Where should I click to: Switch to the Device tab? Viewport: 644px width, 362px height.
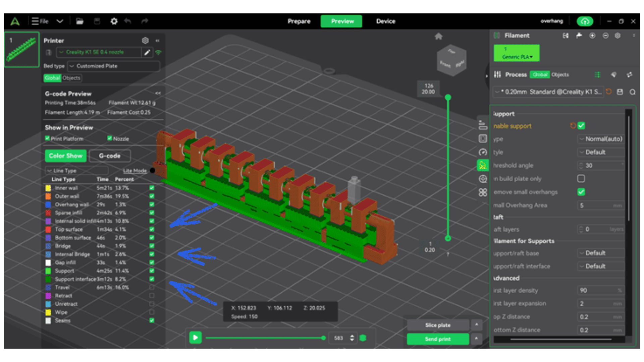(x=385, y=21)
